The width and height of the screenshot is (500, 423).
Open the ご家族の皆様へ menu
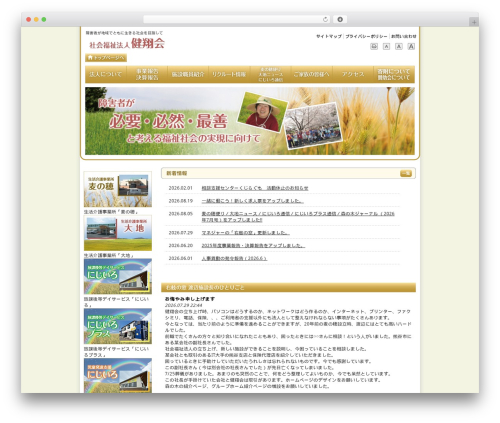click(x=311, y=74)
